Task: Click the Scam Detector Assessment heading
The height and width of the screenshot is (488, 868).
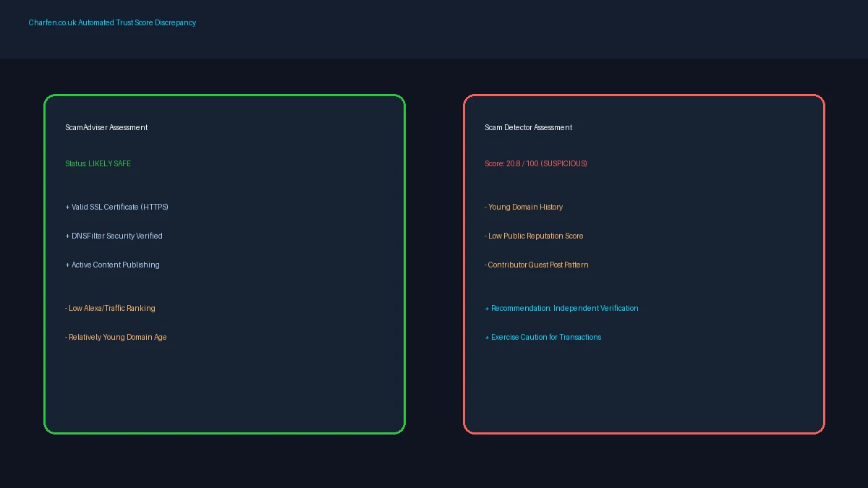Action: (528, 127)
